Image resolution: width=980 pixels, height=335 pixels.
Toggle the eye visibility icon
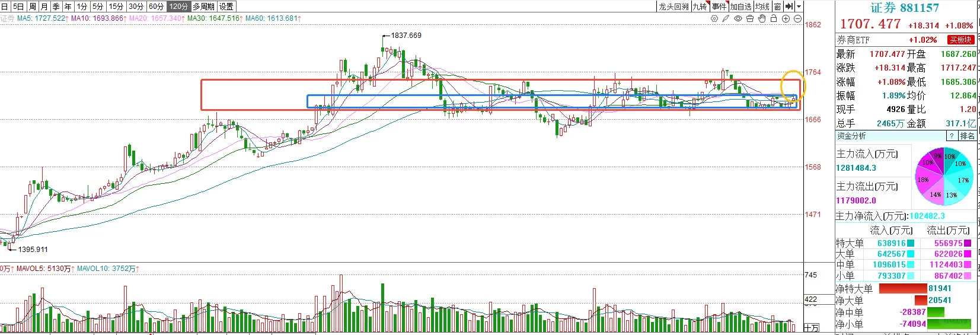click(x=738, y=19)
